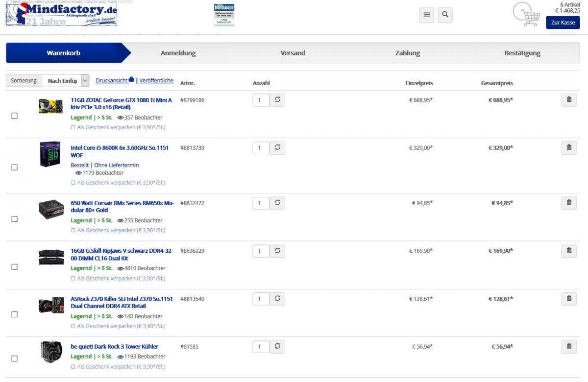Go to the Warenkorb step tab
Viewport: 588px width, 382px height.
tap(64, 53)
